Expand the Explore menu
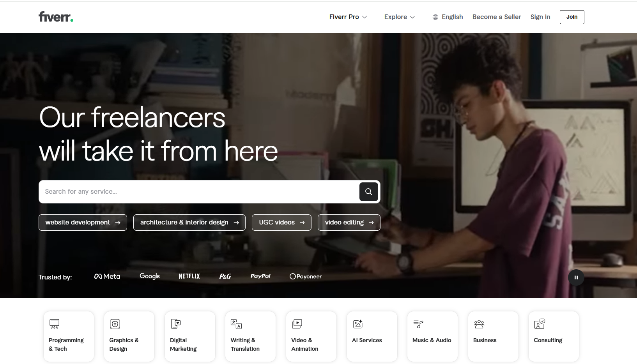 [x=399, y=17]
